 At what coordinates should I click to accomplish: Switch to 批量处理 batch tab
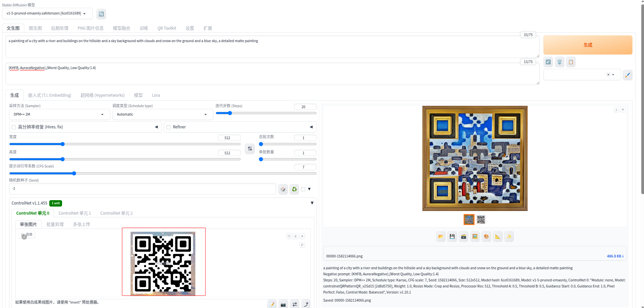55,224
